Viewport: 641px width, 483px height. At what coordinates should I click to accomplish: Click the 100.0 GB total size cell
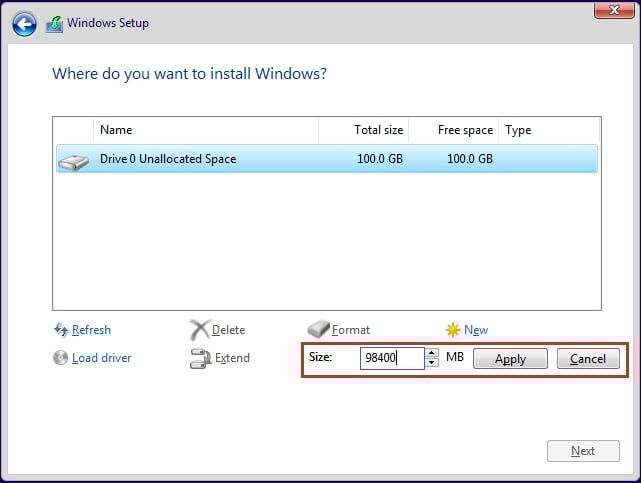(x=380, y=159)
